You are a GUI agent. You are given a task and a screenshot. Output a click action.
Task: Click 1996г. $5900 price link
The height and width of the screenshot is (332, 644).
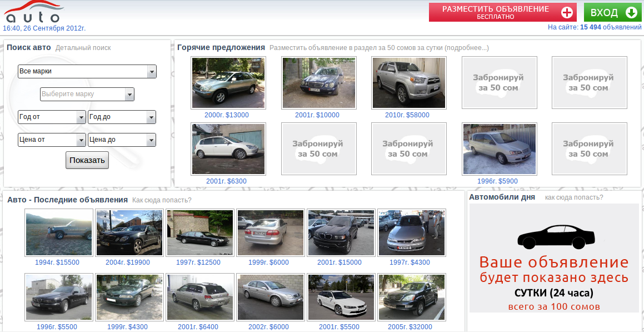[x=497, y=181]
